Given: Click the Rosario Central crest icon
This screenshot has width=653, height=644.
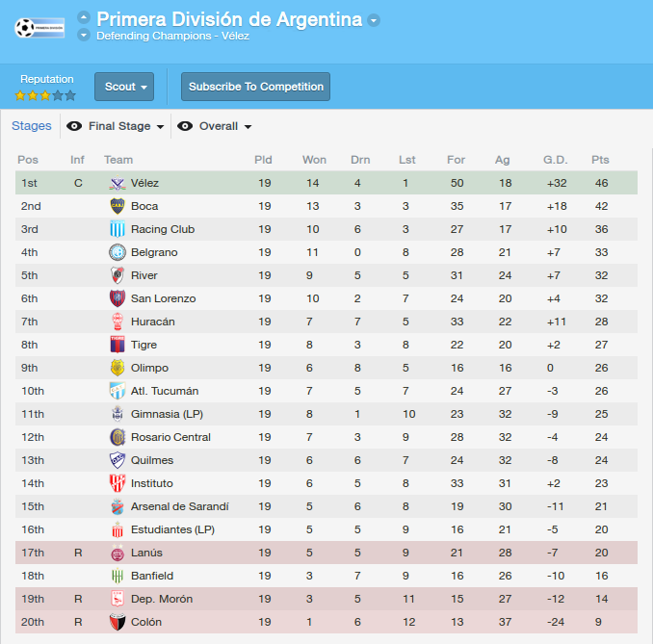Looking at the screenshot, I should (118, 437).
